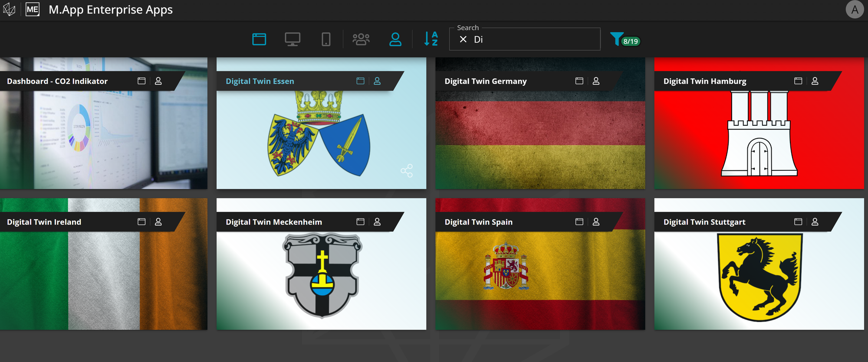The height and width of the screenshot is (362, 868).
Task: Click user icon on Digital Twin Spain
Action: [596, 222]
